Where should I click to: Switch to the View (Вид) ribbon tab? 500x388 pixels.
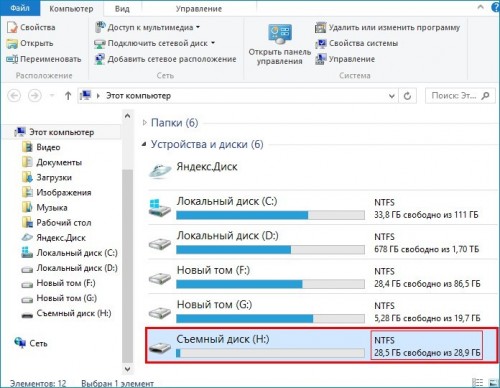122,9
